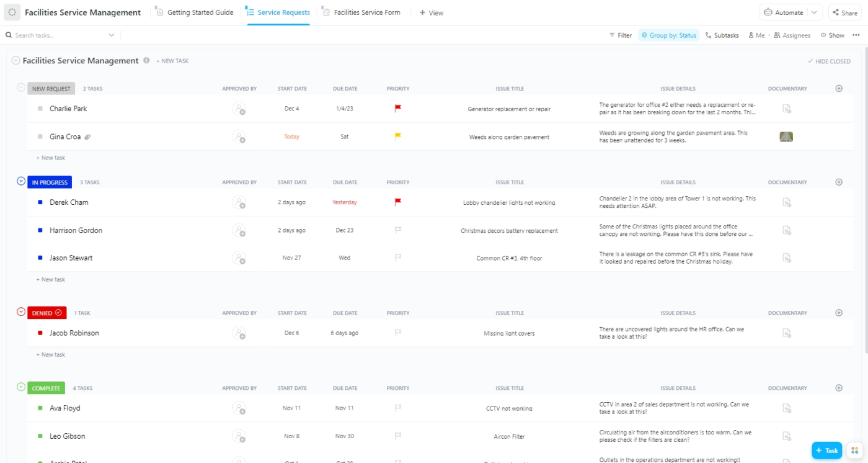Click the + Task button at bottom right

click(827, 450)
